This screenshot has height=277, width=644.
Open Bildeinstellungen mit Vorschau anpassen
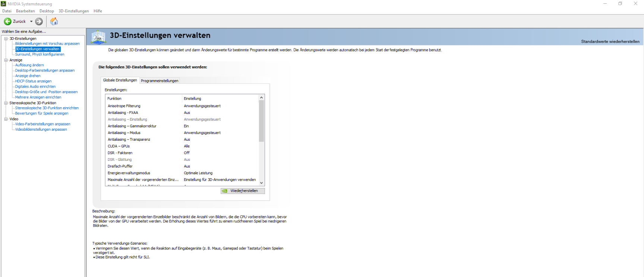pos(47,44)
